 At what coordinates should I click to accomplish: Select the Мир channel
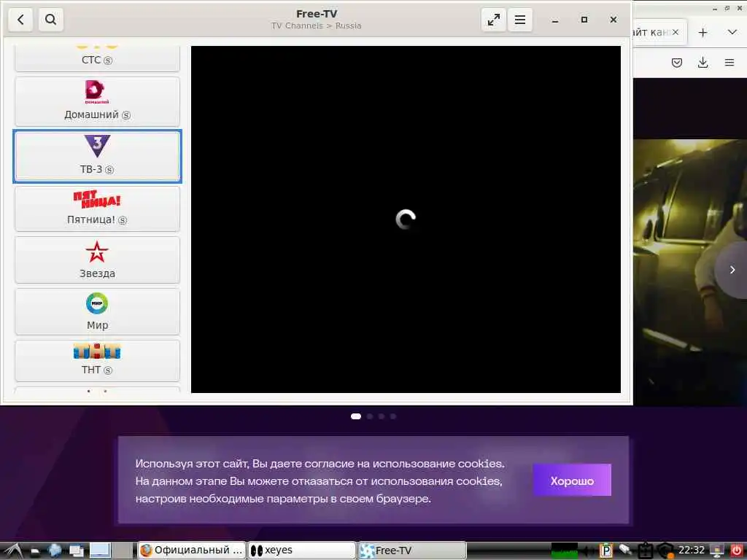97,311
